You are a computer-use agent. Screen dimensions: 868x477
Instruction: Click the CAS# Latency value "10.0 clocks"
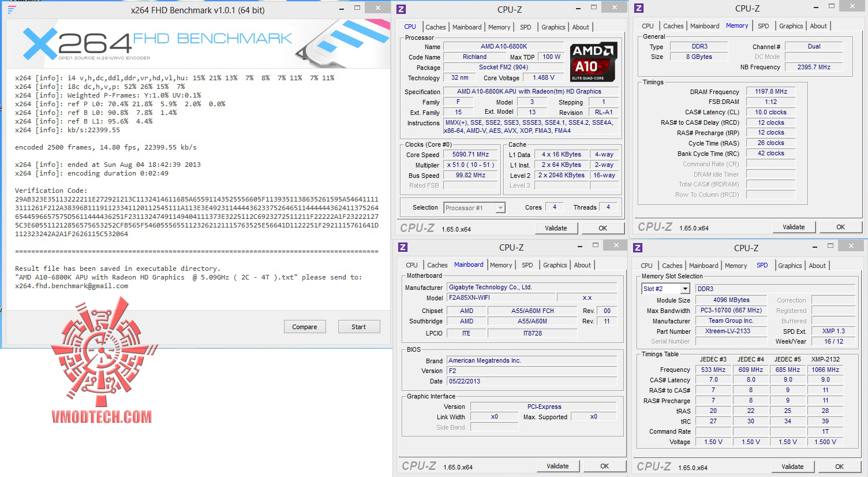coord(771,113)
